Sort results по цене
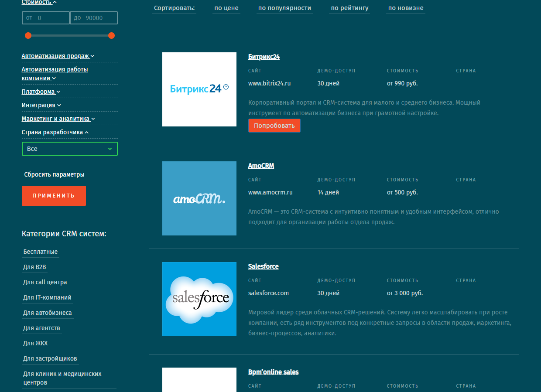The height and width of the screenshot is (392, 541). click(x=226, y=8)
